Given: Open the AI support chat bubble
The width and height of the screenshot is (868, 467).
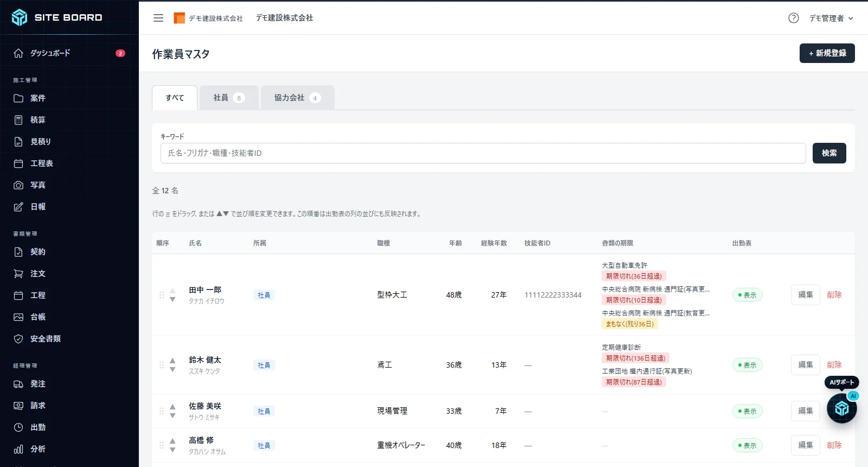Looking at the screenshot, I should (x=841, y=408).
